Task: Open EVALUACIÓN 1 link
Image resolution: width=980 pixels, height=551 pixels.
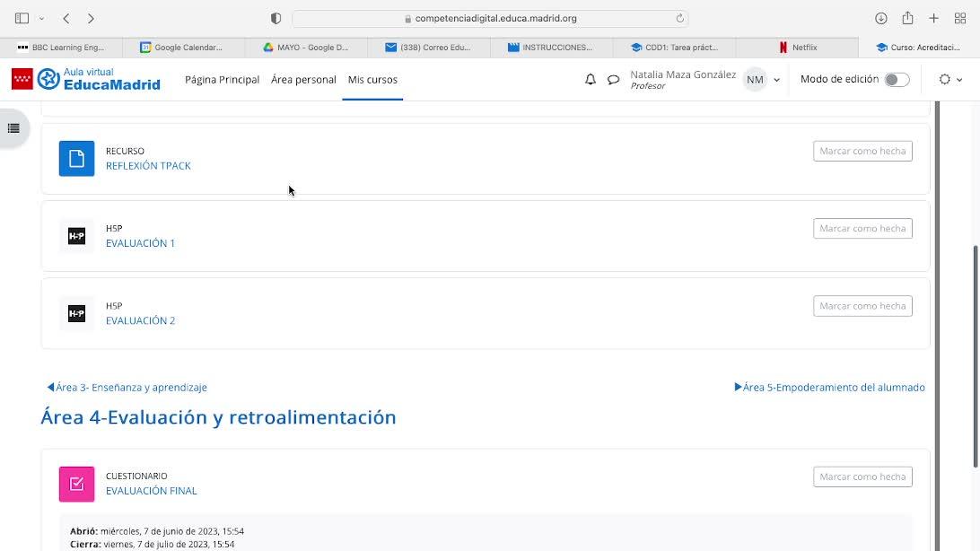Action: [x=140, y=243]
